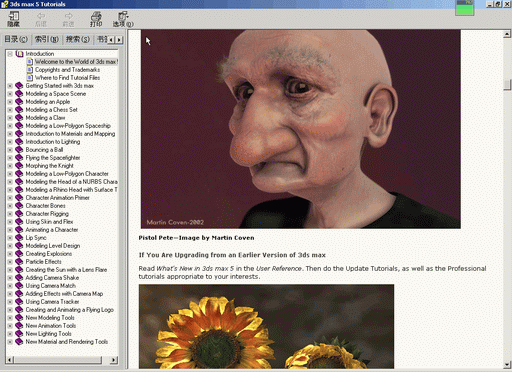
Task: Click the Using Camera Match book icon
Action: pos(19,286)
